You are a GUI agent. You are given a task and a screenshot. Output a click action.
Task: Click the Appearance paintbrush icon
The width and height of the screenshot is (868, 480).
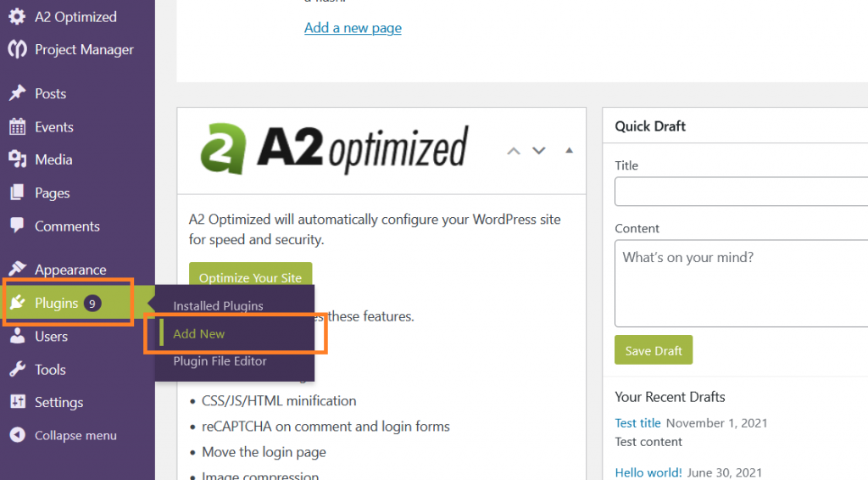17,269
